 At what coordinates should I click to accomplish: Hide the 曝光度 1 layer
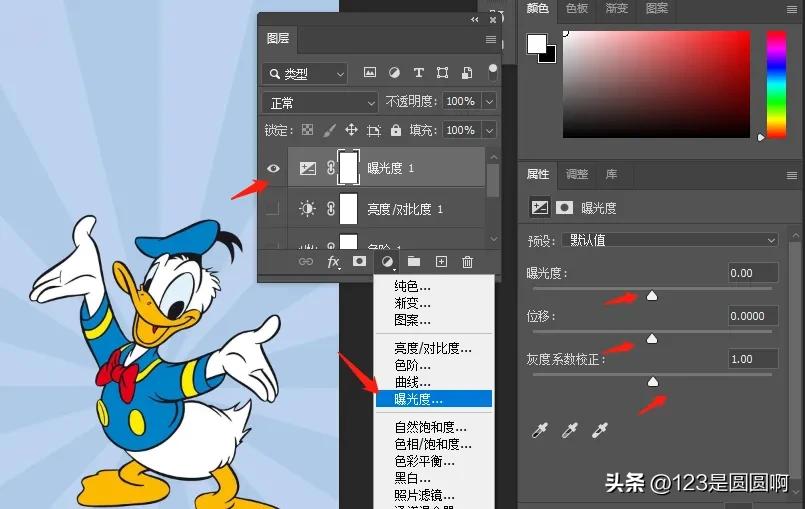(x=273, y=168)
